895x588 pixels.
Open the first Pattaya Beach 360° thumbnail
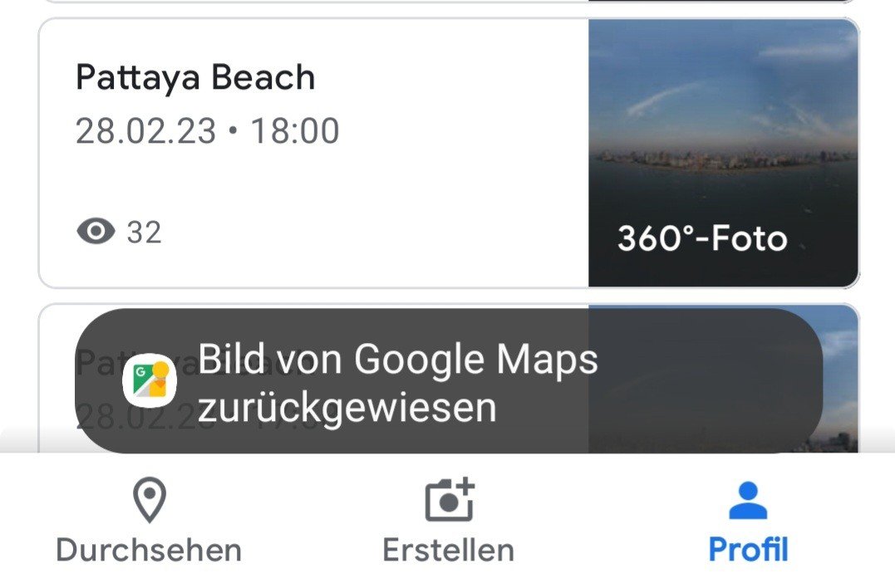pyautogui.click(x=723, y=153)
